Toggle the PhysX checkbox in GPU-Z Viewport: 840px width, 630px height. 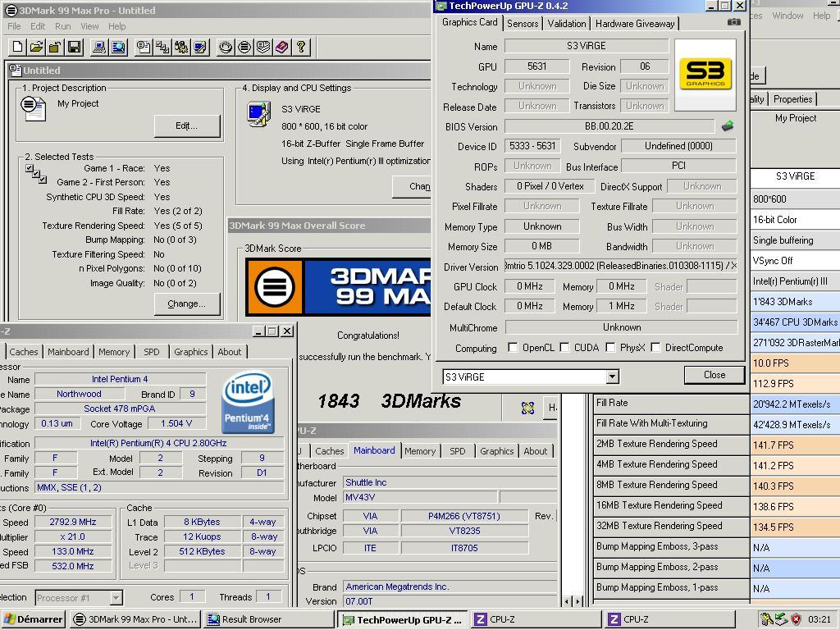click(x=610, y=348)
